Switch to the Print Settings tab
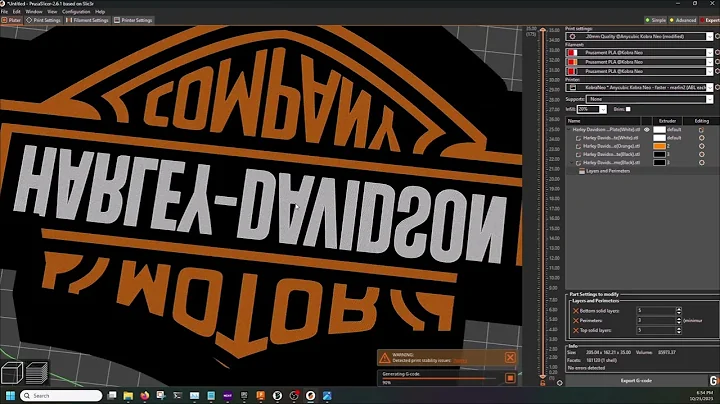 43,20
